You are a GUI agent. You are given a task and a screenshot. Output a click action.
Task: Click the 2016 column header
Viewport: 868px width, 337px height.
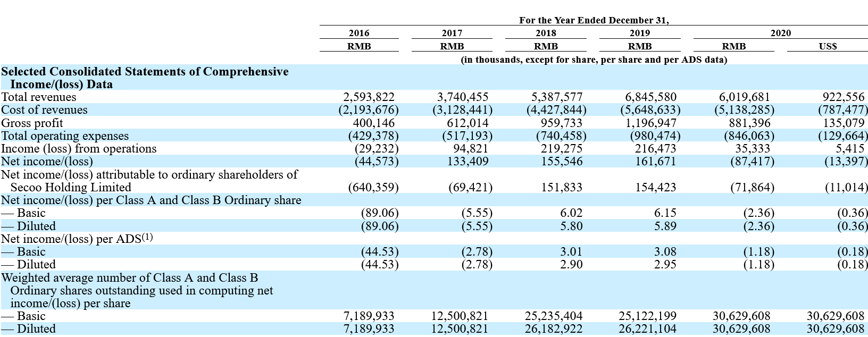(359, 33)
